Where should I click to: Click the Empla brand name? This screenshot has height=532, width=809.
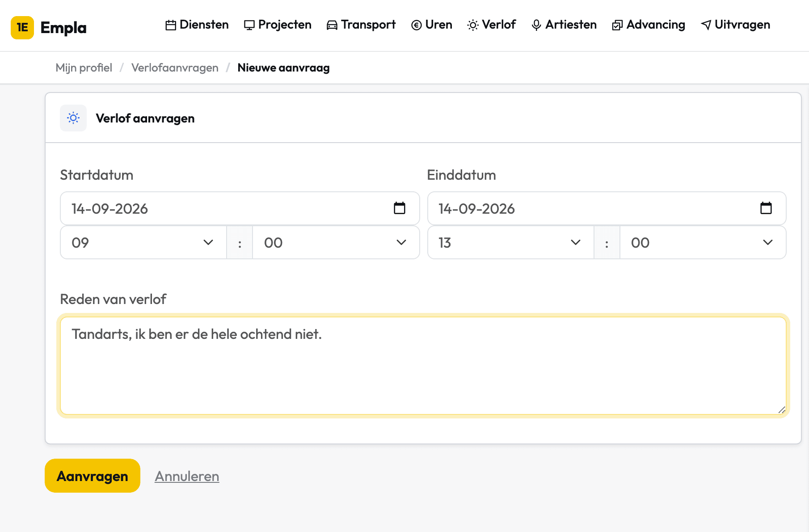click(63, 28)
